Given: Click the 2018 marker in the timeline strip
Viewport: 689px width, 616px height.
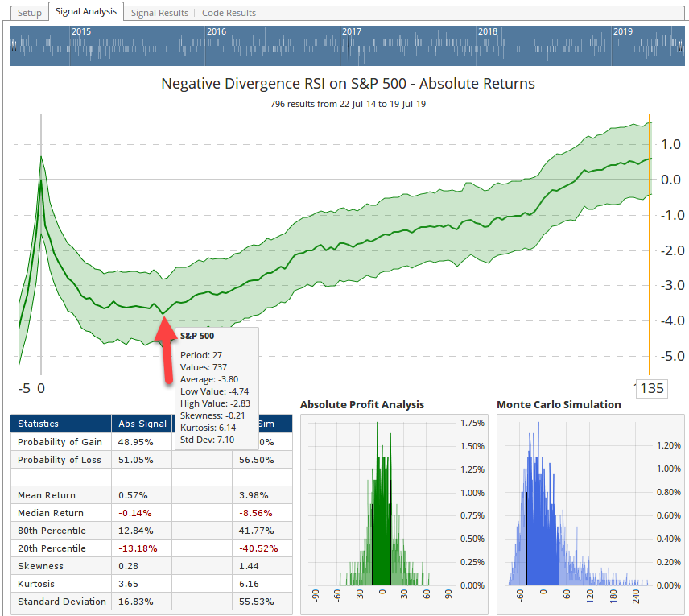Looking at the screenshot, I should coord(488,31).
